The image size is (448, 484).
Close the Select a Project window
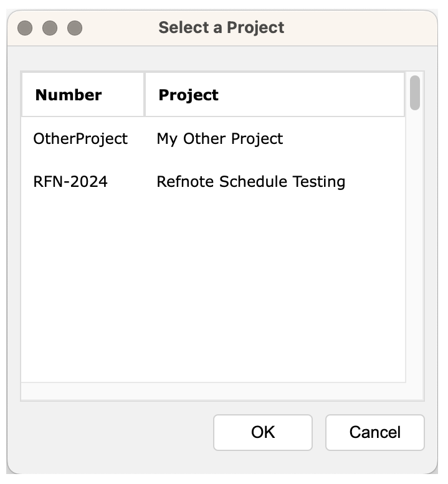coord(25,28)
